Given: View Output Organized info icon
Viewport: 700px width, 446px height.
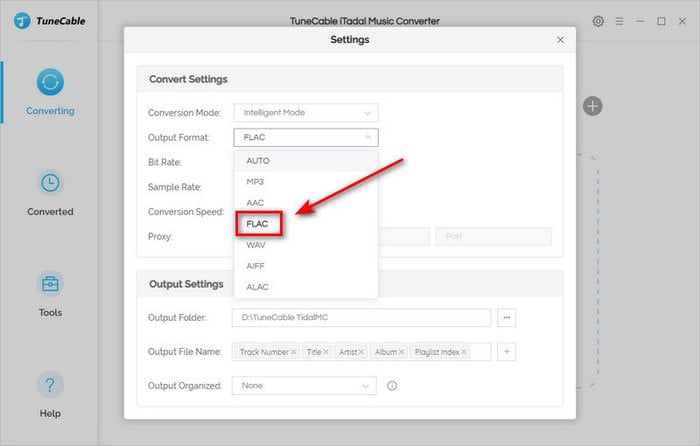Looking at the screenshot, I should pos(392,386).
